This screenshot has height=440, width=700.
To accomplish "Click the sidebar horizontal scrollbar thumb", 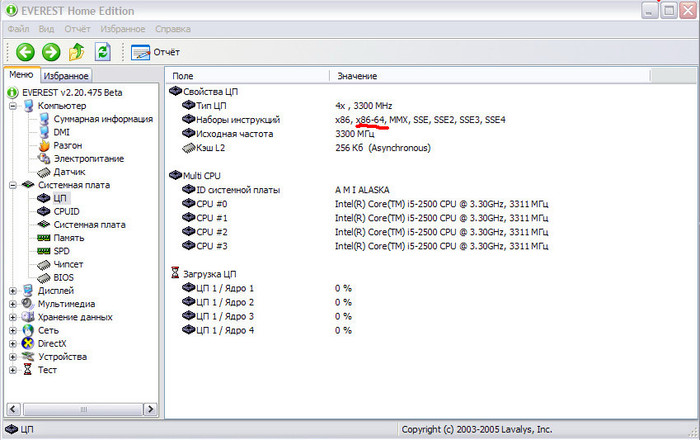I will (83, 409).
